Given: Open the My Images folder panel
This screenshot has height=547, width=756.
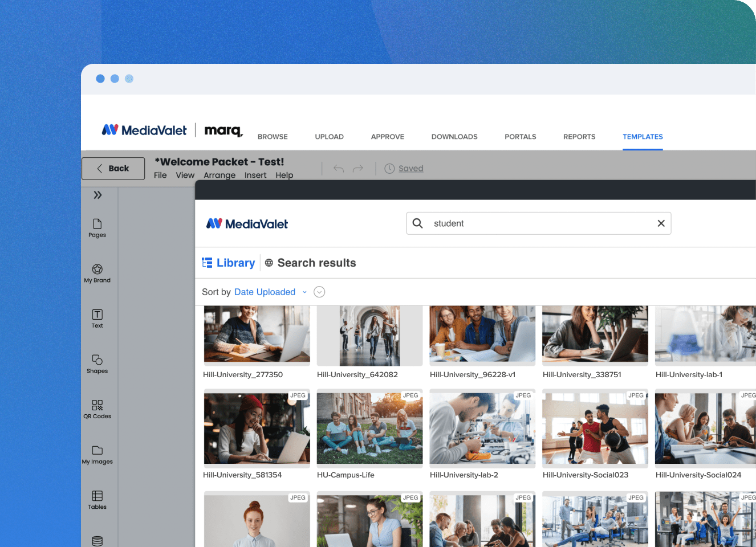Looking at the screenshot, I should click(x=97, y=455).
